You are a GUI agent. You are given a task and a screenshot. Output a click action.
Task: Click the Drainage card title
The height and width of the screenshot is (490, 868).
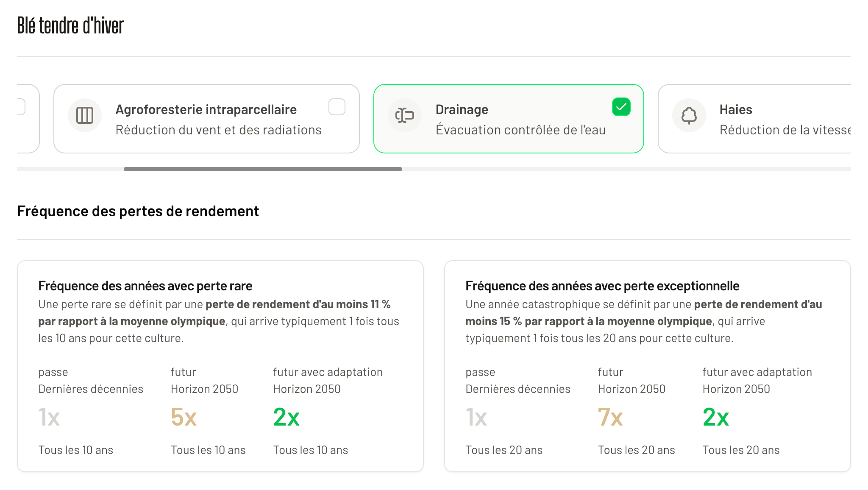pos(462,109)
